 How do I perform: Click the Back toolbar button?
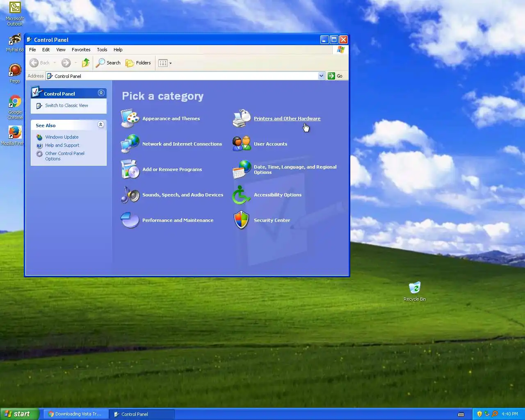[x=39, y=63]
